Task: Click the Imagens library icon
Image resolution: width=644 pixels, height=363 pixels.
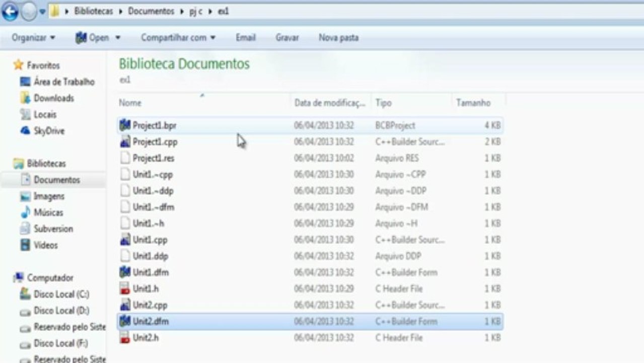Action: [x=25, y=196]
